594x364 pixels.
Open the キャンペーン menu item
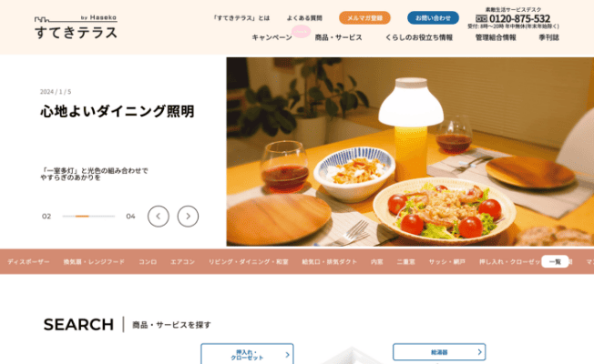click(272, 37)
